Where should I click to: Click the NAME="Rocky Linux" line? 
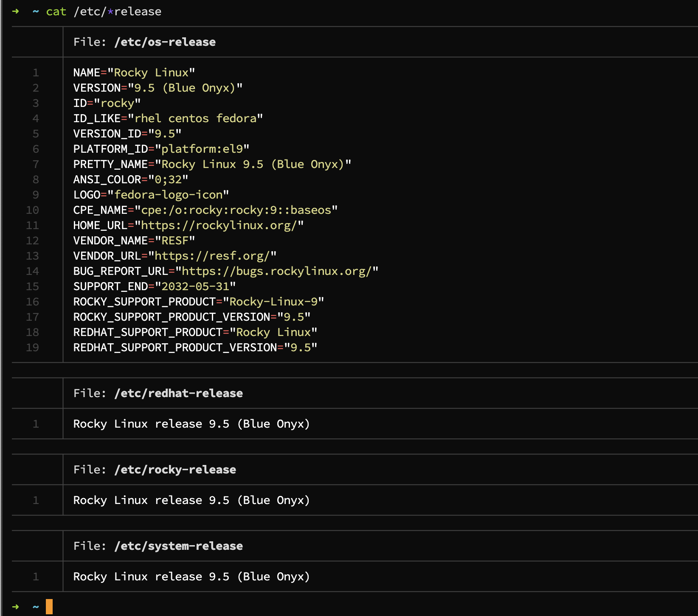pyautogui.click(x=134, y=73)
